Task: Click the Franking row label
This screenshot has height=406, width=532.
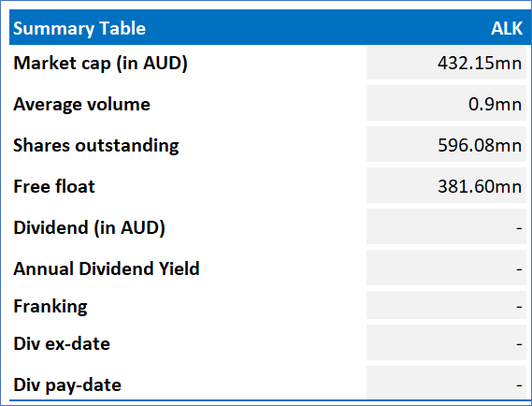Action: pos(50,307)
